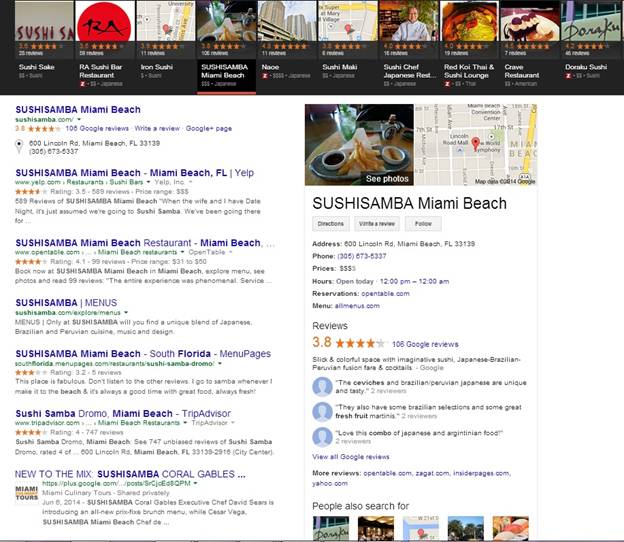624x542 pixels.
Task: Click the Follow button
Action: point(423,224)
